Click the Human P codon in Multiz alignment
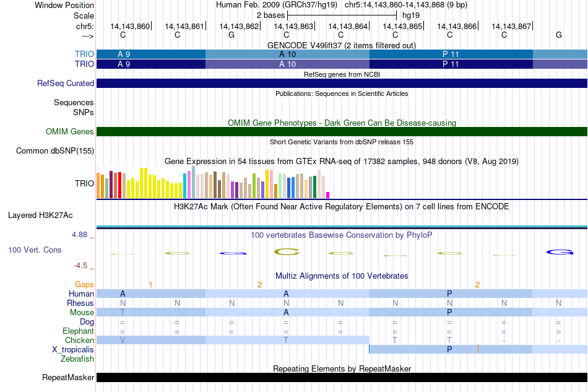The height and width of the screenshot is (392, 588). (x=449, y=294)
